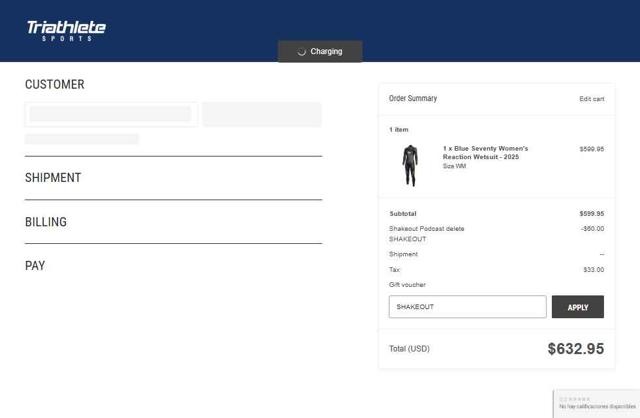
Task: Click the Total (USD) label
Action: click(x=409, y=349)
